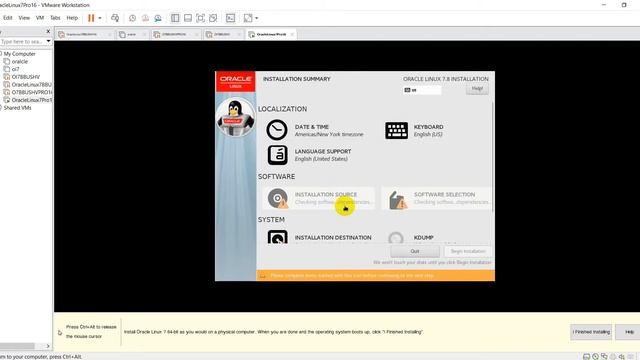This screenshot has height=360, width=640.
Task: Enter full screen mode icon
Action: tap(200, 18)
